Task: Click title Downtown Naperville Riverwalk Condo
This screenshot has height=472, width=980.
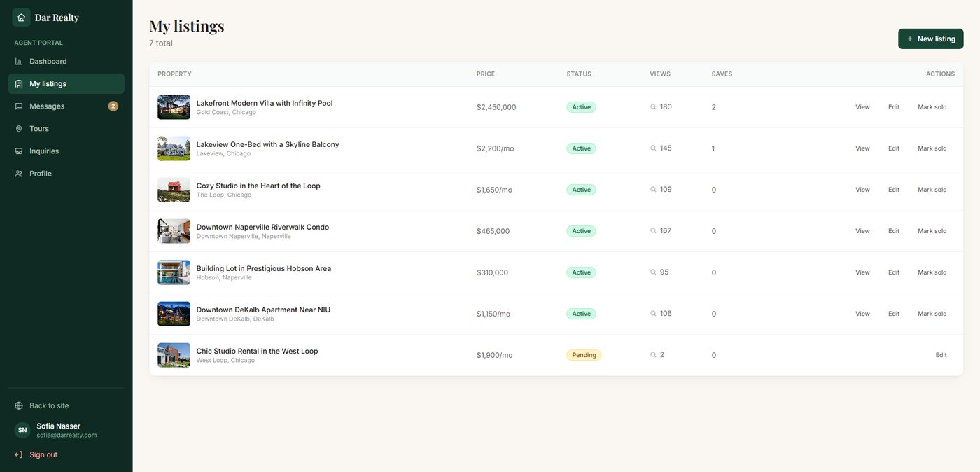Action: pos(262,227)
